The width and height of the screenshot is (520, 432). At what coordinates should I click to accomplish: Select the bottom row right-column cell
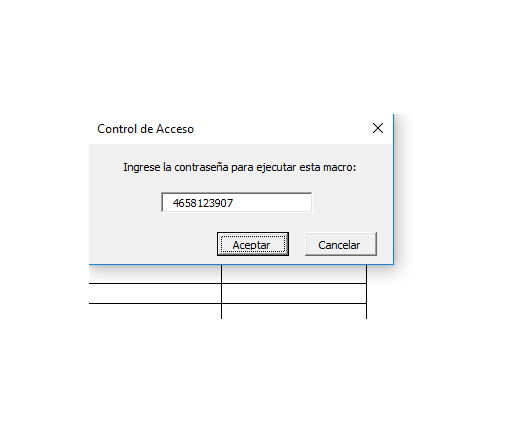coord(294,311)
